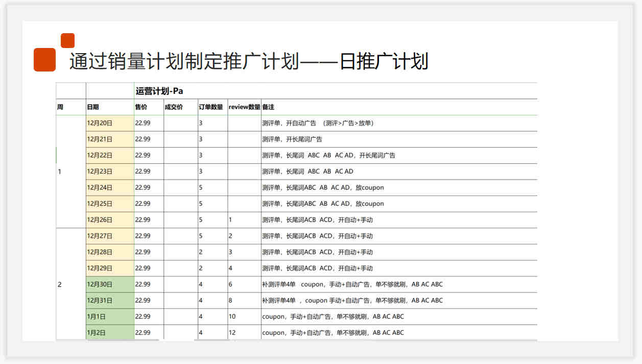Click the 12月29日 remark ending 开自动+手动

(317, 268)
